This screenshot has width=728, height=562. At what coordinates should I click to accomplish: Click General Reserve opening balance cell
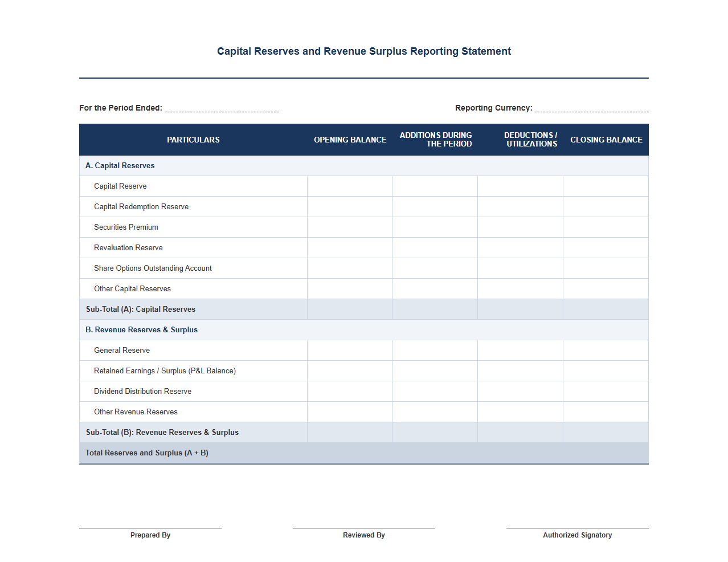(x=350, y=351)
